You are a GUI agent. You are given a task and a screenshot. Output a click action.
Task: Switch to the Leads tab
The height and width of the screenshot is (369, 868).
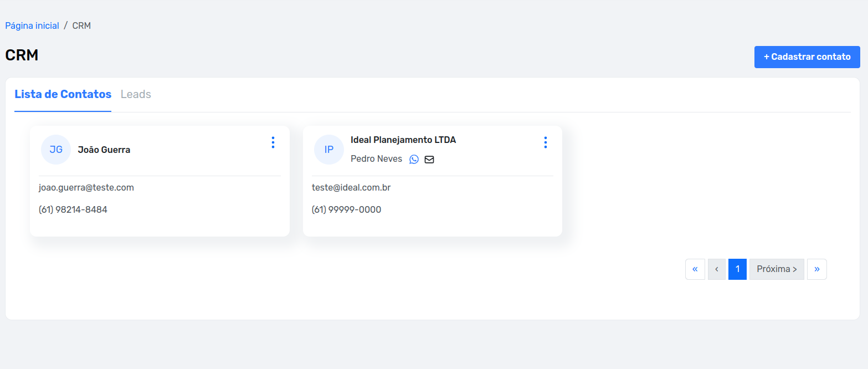[x=136, y=94]
